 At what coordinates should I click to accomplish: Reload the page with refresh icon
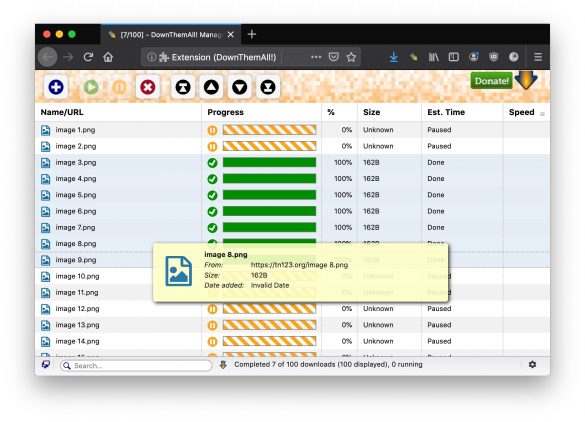(88, 57)
